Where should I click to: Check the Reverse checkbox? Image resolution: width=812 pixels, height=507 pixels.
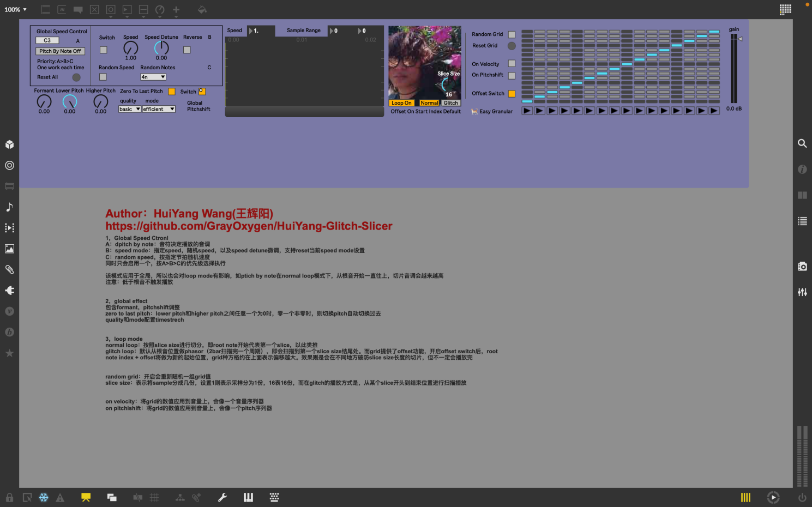pyautogui.click(x=187, y=50)
